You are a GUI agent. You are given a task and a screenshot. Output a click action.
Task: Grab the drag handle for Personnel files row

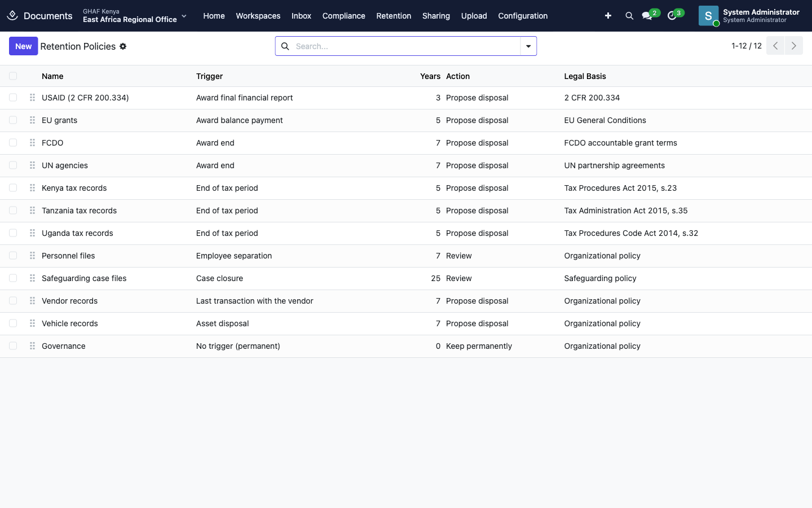pos(32,256)
